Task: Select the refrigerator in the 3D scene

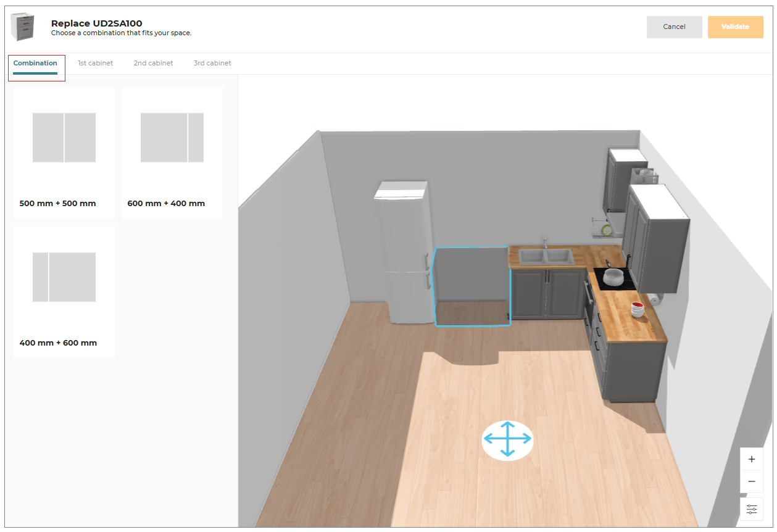Action: [404, 253]
